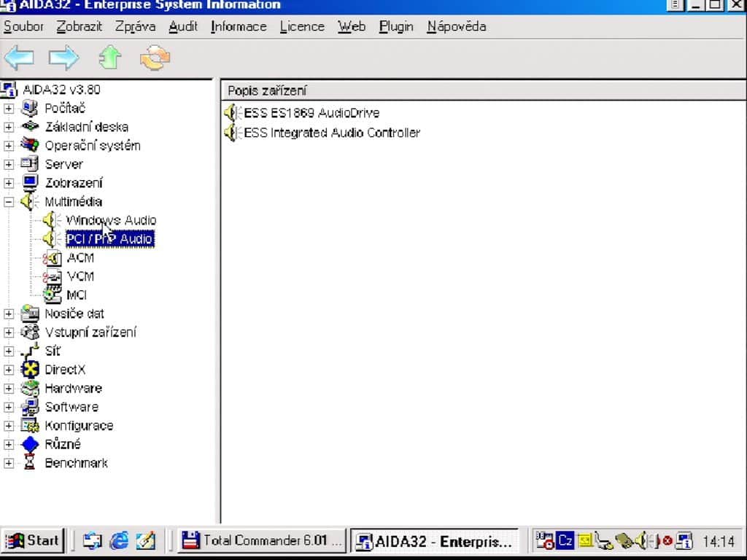Click the Nosiče dat drive icon
This screenshot has height=560, width=747.
coord(29,314)
